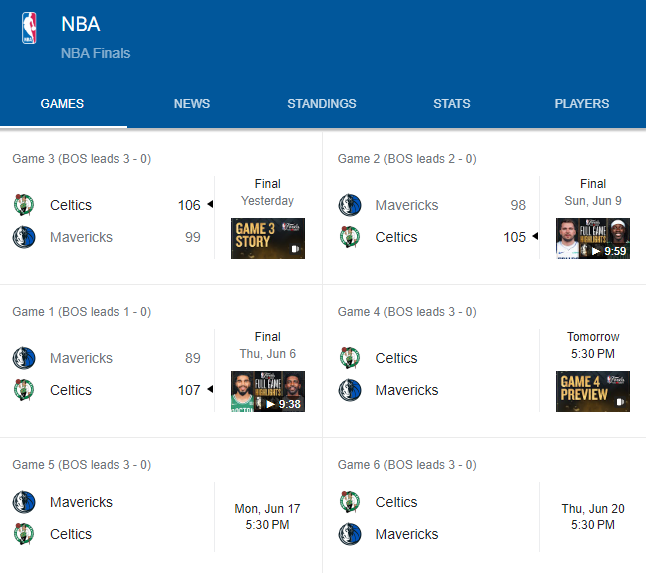Select 'Game 1 (BOS leads 1 - 0)' heading
The image size is (646, 573).
pos(82,312)
